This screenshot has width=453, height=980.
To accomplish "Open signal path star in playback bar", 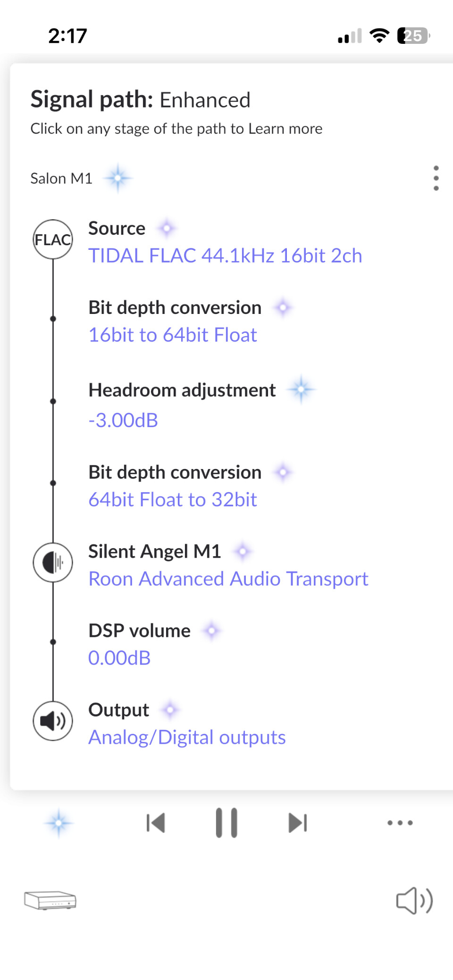I will pos(59,823).
